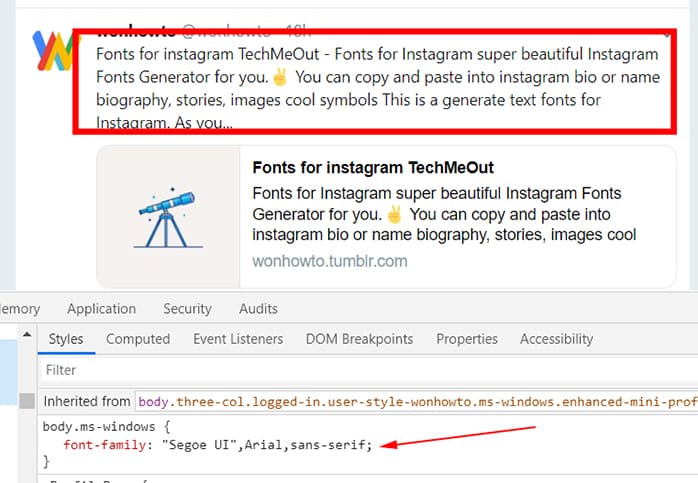Click the font-family property name
This screenshot has width=698, height=483.
coord(105,445)
